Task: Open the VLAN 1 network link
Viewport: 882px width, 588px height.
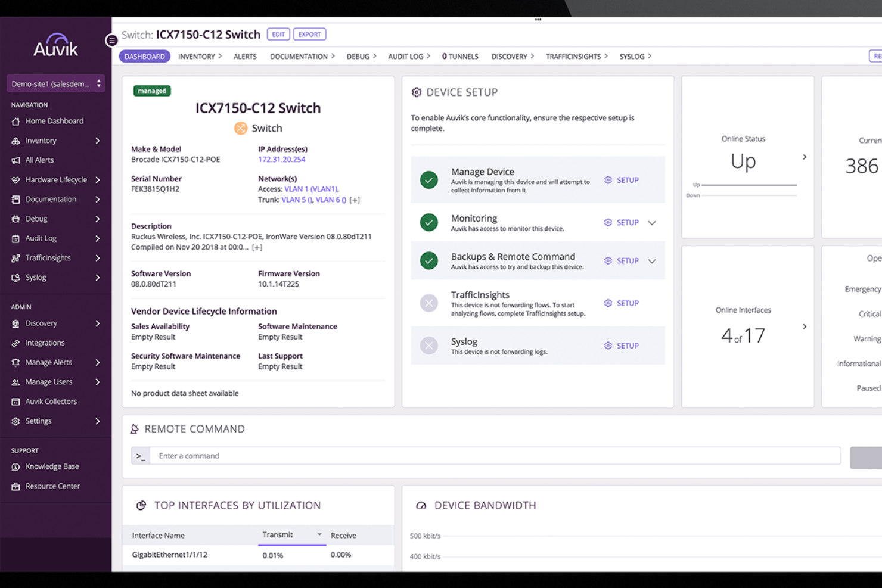Action: tap(312, 188)
